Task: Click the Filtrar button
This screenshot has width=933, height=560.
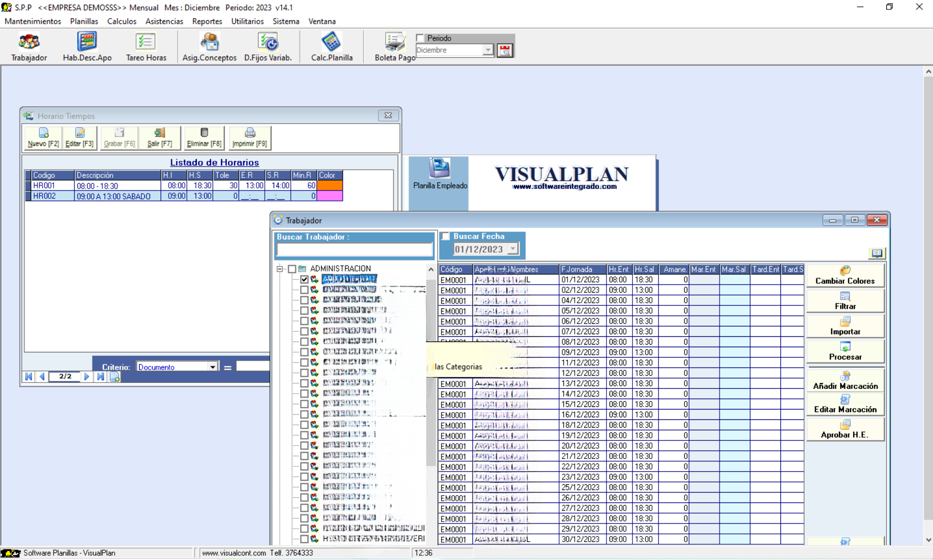Action: coord(845,301)
